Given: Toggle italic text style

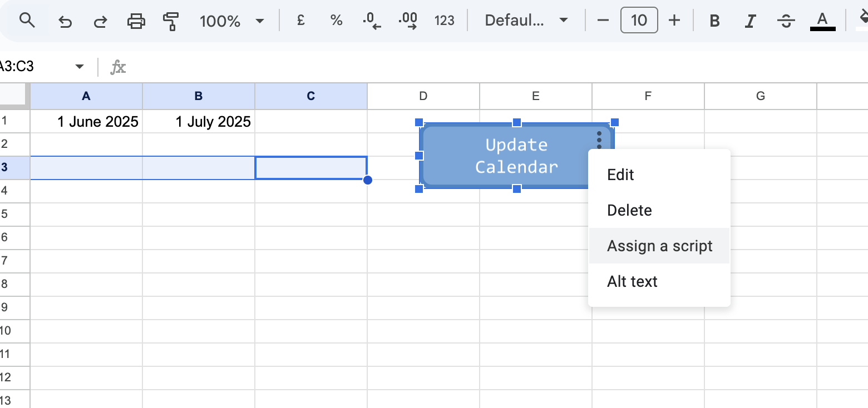Looking at the screenshot, I should coord(751,21).
